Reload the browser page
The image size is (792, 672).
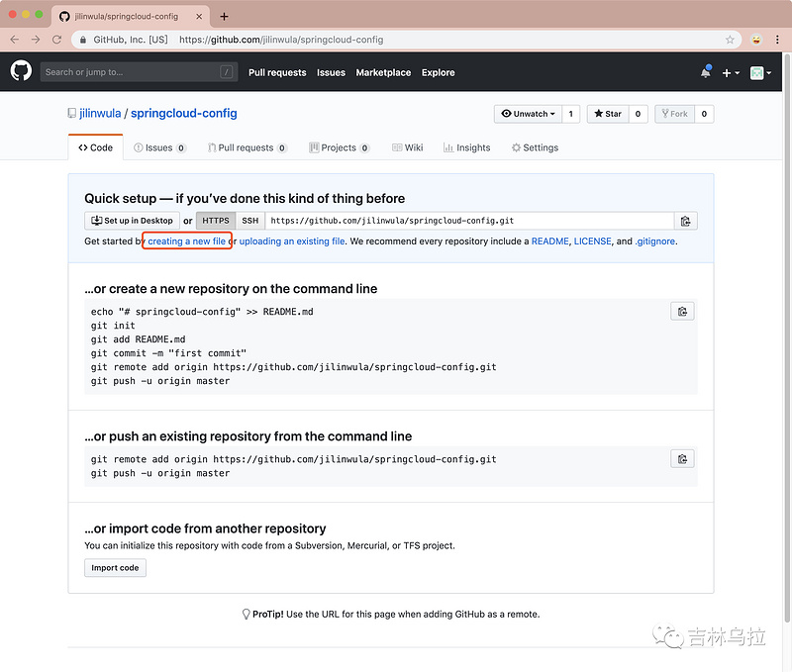pyautogui.click(x=57, y=40)
